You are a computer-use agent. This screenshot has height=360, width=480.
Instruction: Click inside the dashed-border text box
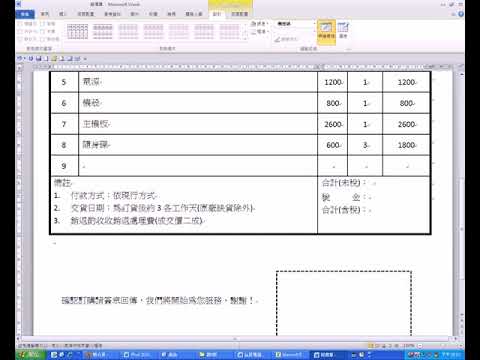pyautogui.click(x=344, y=303)
